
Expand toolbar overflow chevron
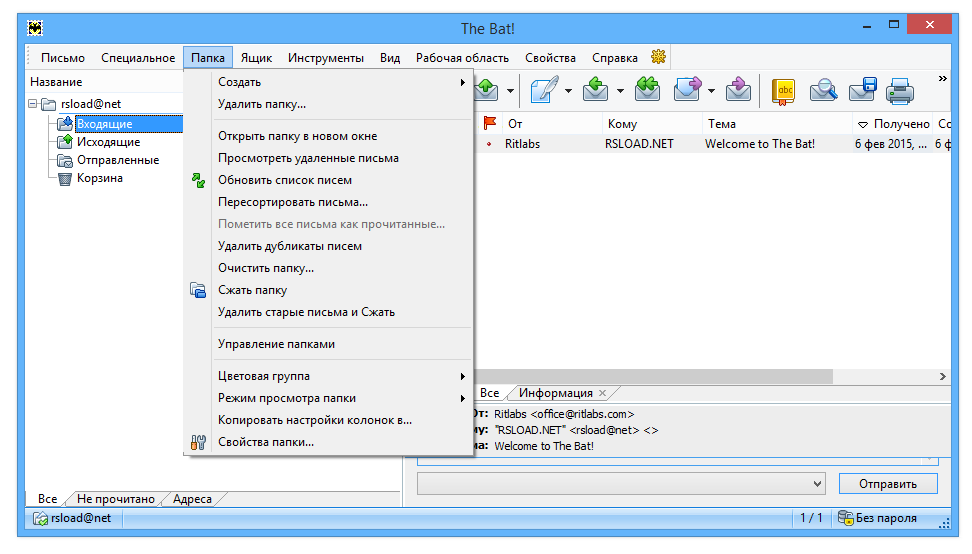942,79
